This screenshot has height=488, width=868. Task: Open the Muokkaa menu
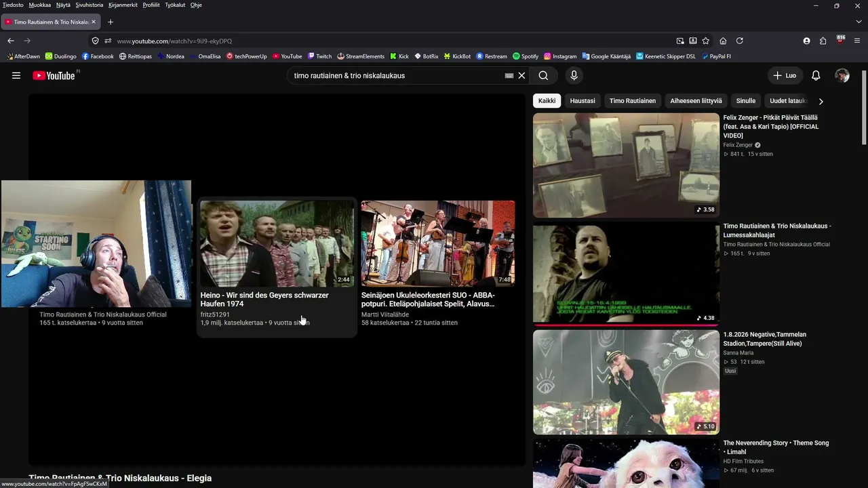pos(40,5)
